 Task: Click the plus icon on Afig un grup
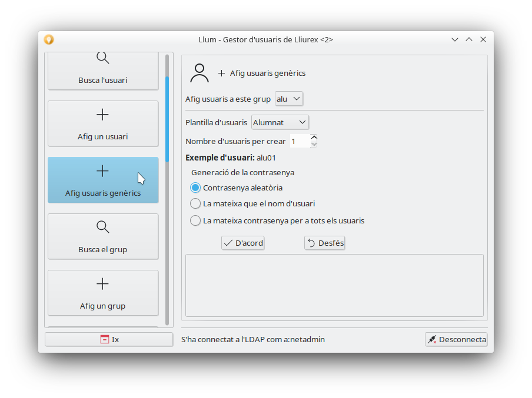[102, 284]
